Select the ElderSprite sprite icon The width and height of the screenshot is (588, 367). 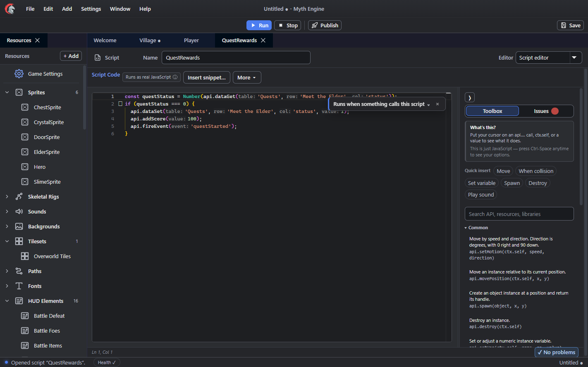pos(25,152)
